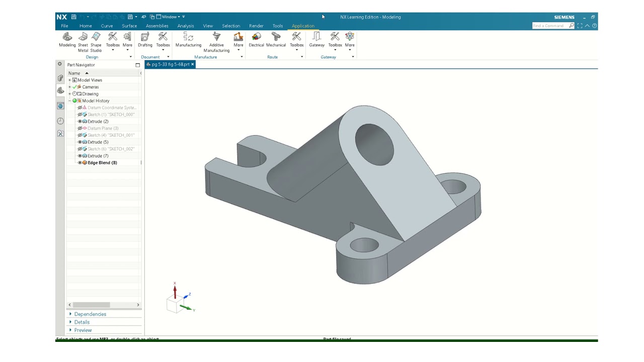Show the hidden Datum Coordinate System
Image resolution: width=644 pixels, height=362 pixels.
[79, 108]
